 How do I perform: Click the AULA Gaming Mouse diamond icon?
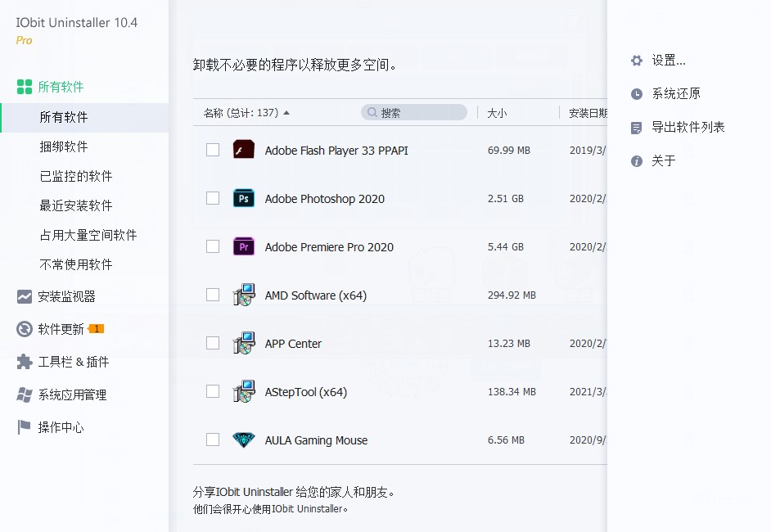[x=243, y=440]
